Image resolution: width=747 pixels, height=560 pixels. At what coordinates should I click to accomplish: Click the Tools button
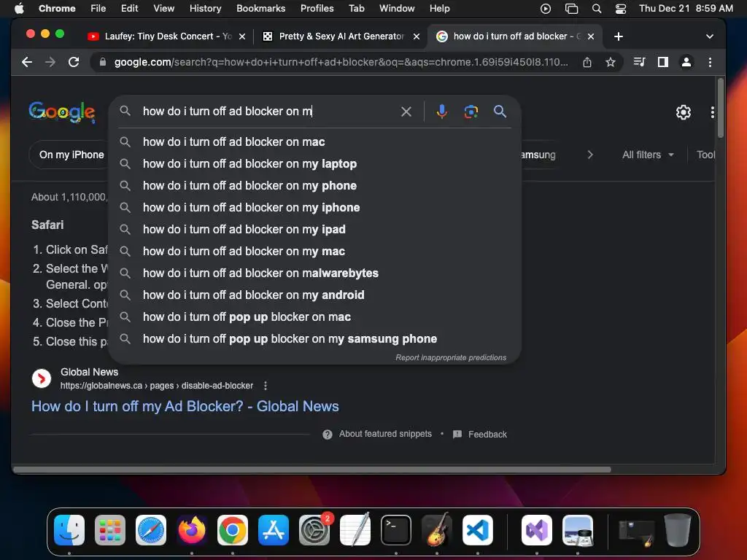[x=706, y=155]
